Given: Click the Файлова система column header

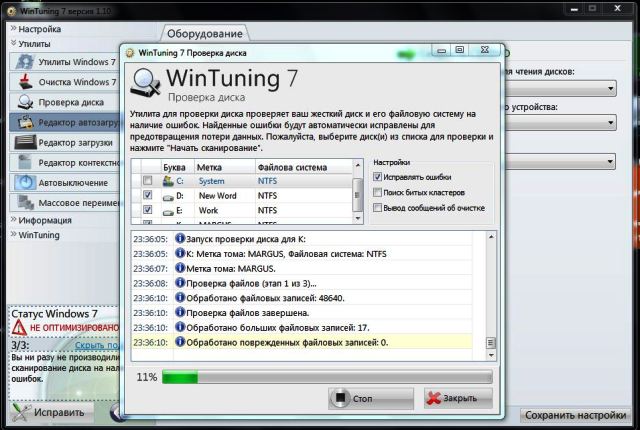Looking at the screenshot, I should tap(304, 167).
